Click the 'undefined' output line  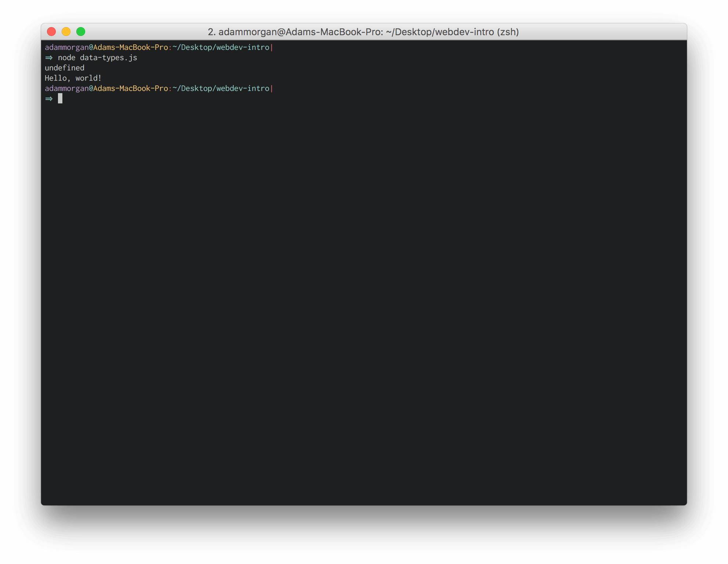point(65,68)
